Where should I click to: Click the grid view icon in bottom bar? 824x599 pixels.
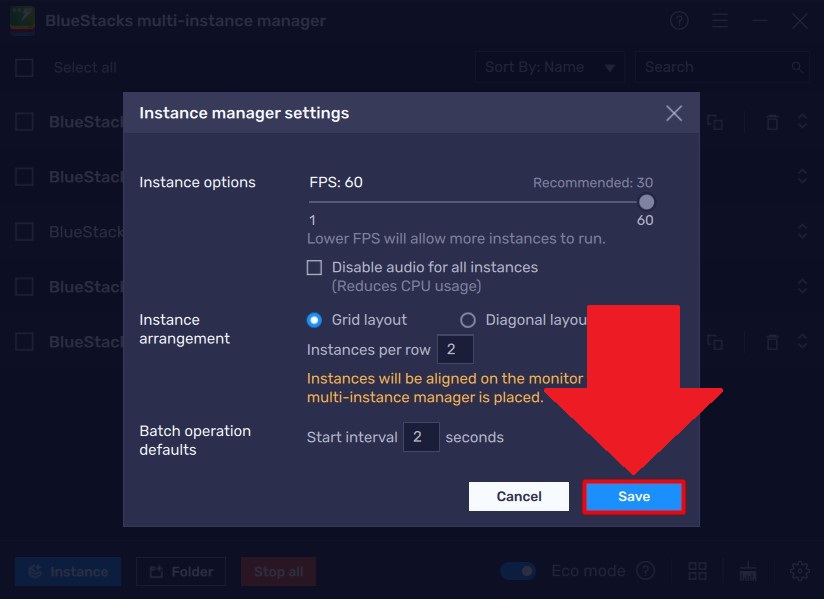(697, 570)
